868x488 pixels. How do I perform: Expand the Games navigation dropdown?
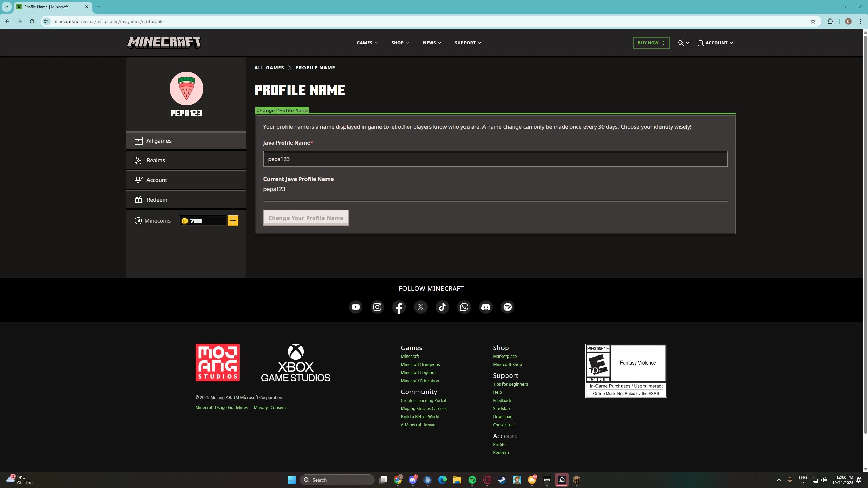pyautogui.click(x=367, y=43)
